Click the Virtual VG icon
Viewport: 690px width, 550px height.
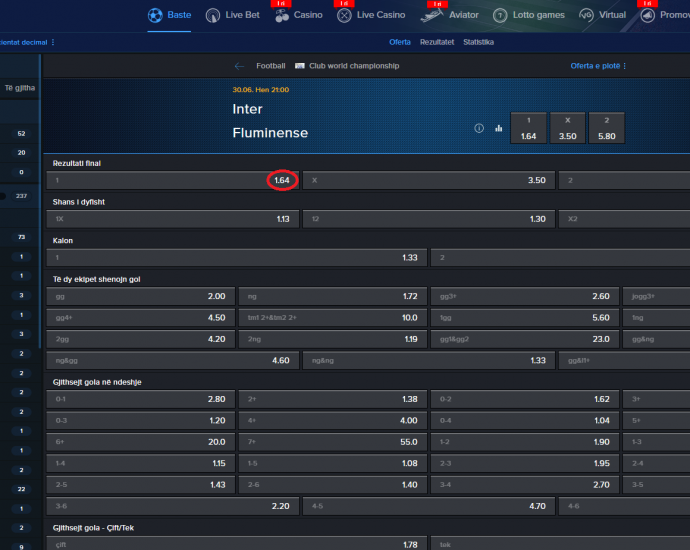(586, 15)
